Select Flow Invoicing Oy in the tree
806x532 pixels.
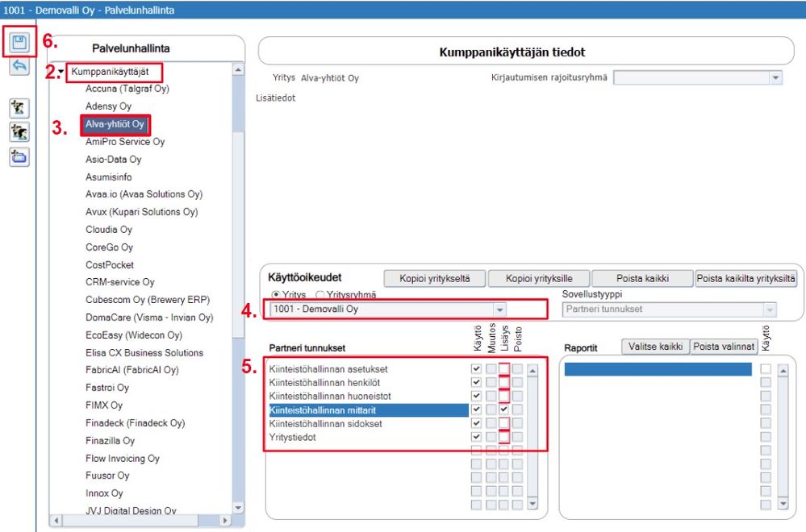tap(123, 459)
